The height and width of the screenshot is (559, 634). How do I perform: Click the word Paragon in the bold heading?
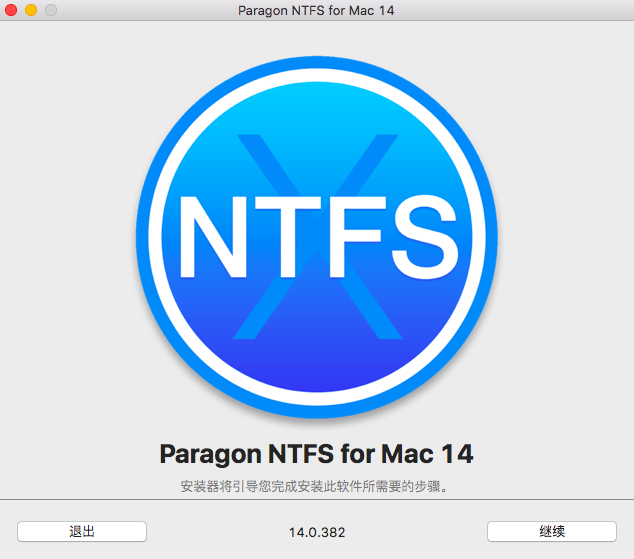click(207, 454)
